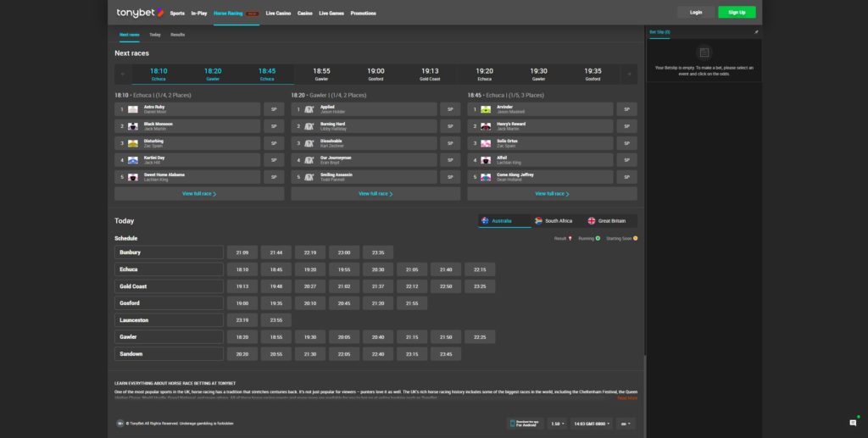Select the Great Britain country tab
Viewport: 868px width, 438px height.
coord(607,220)
